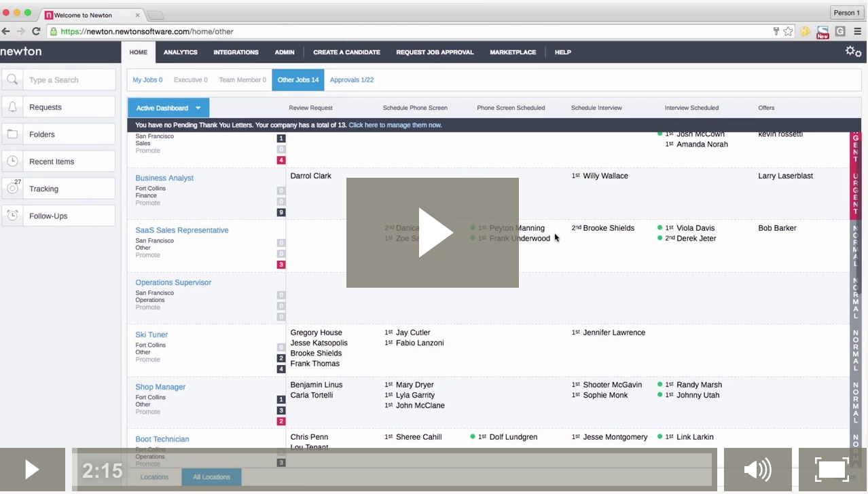This screenshot has height=494, width=868.
Task: Click candidate Larry Laserblast
Action: click(x=786, y=176)
